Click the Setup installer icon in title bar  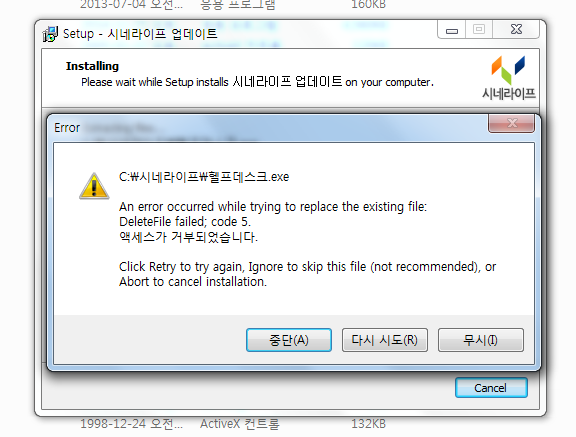50,34
